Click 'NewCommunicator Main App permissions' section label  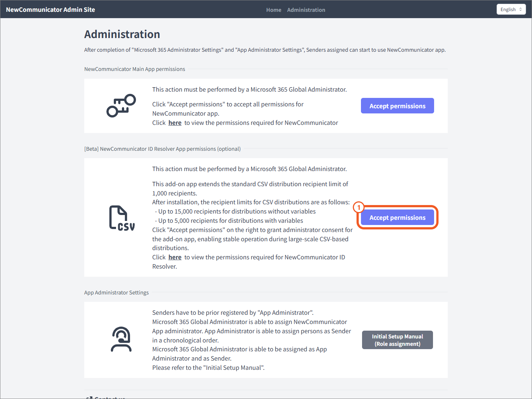(x=134, y=69)
